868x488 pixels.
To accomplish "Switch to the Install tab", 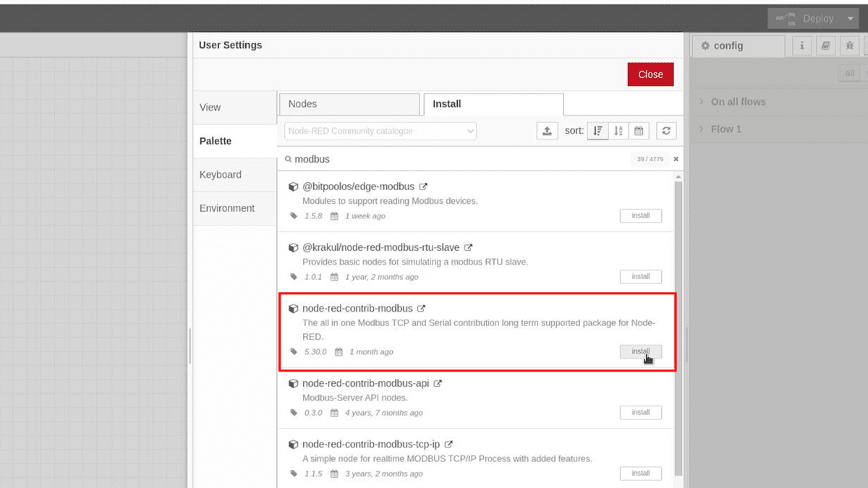I will (x=493, y=104).
